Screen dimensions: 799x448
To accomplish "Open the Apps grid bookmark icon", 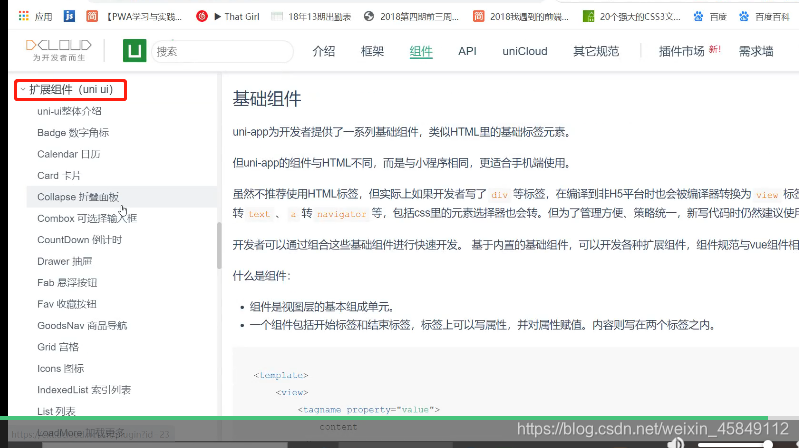I will (23, 16).
